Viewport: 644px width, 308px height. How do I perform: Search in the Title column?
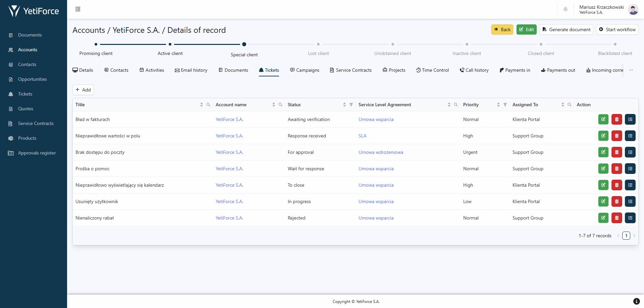point(208,105)
